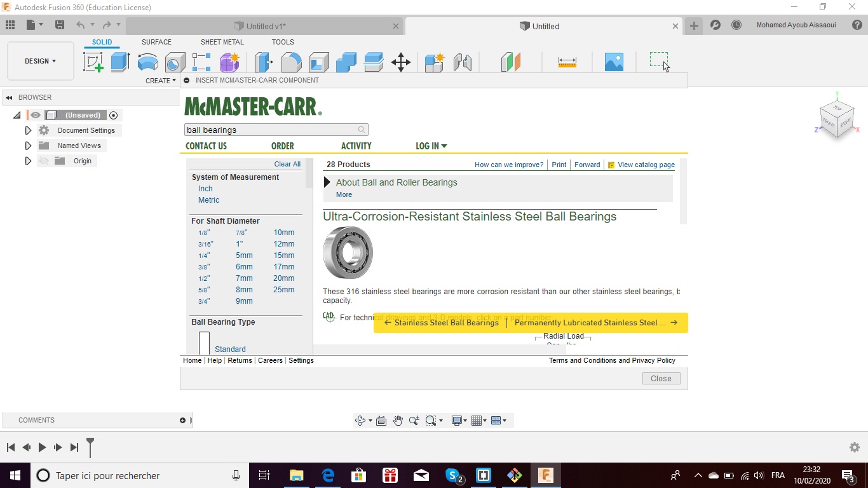The width and height of the screenshot is (868, 488).
Task: Select the Offset Face tool
Action: coord(373,62)
